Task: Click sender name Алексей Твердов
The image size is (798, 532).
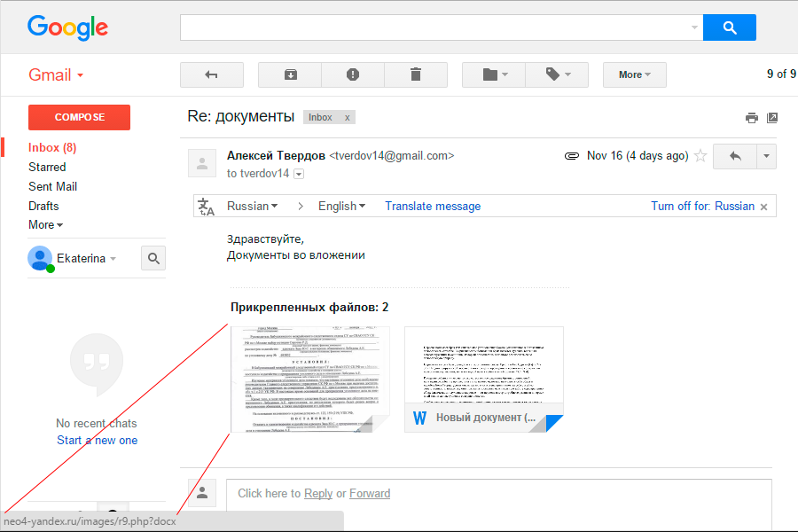Action: point(276,156)
